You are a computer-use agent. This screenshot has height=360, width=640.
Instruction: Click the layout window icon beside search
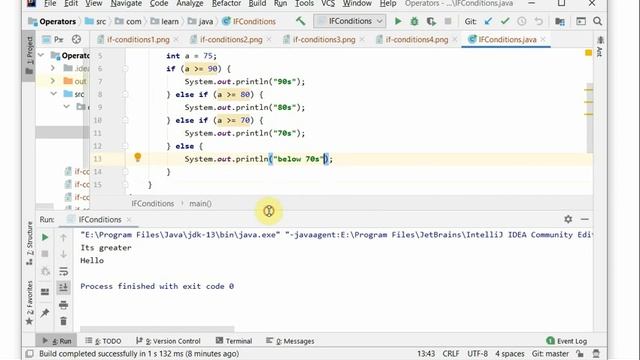581,21
